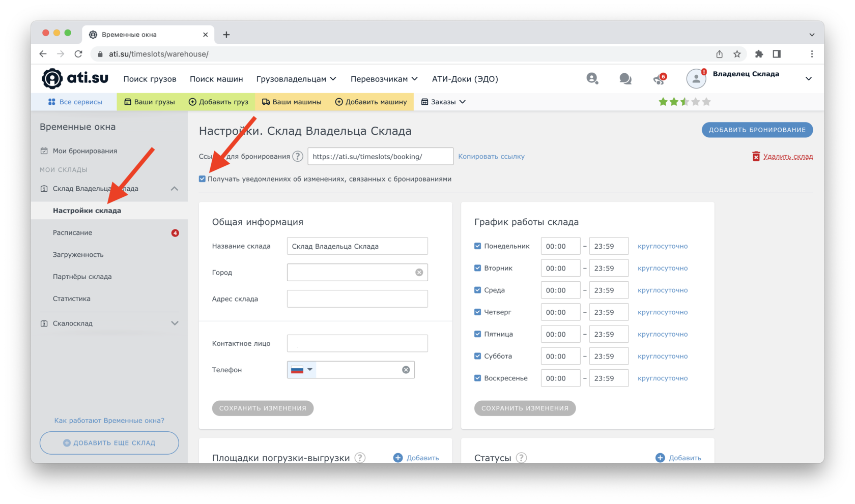Open Расписание in sidebar
The height and width of the screenshot is (504, 855).
(x=73, y=232)
